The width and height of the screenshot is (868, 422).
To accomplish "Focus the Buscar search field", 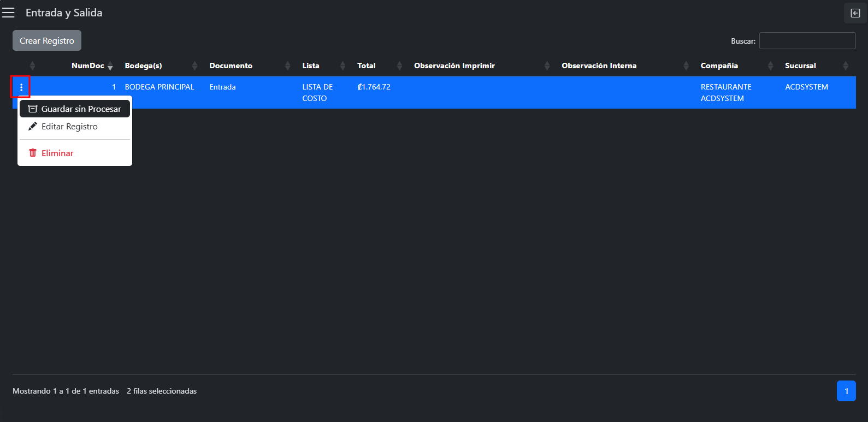I will (x=807, y=41).
